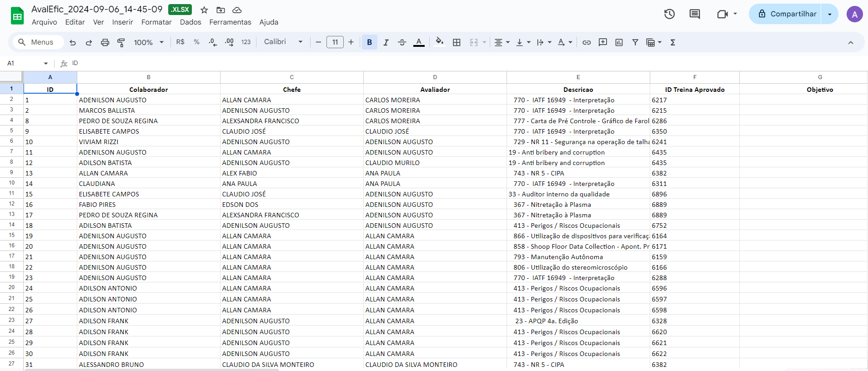Open the Editar menu

click(x=75, y=22)
